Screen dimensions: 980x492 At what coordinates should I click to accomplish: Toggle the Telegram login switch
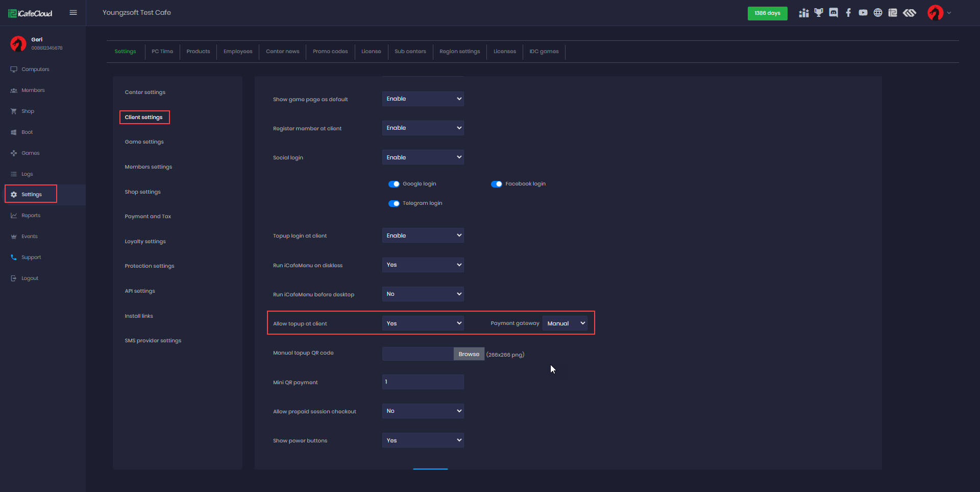pyautogui.click(x=394, y=203)
